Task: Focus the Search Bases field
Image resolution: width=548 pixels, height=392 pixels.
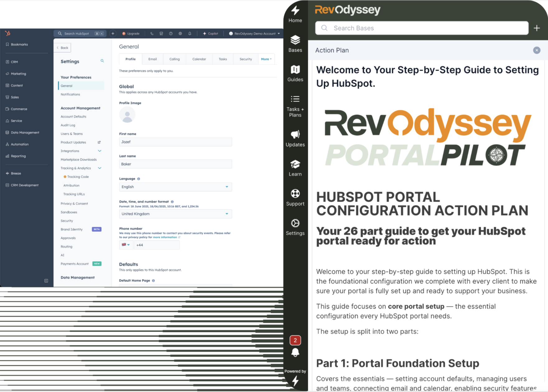Action: tap(422, 28)
